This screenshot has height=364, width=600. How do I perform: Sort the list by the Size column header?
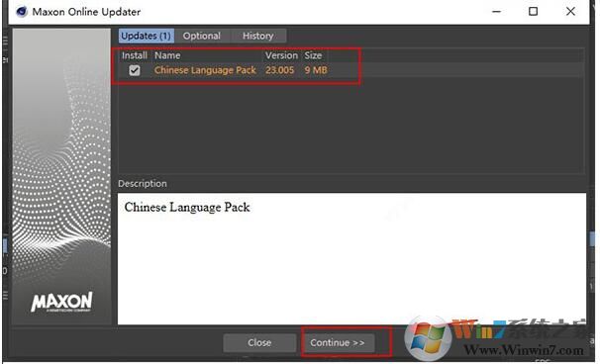pyautogui.click(x=313, y=55)
